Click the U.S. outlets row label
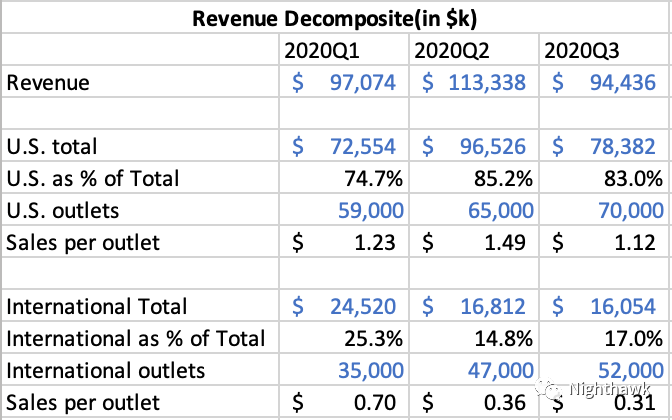The width and height of the screenshot is (672, 420). pos(58,210)
